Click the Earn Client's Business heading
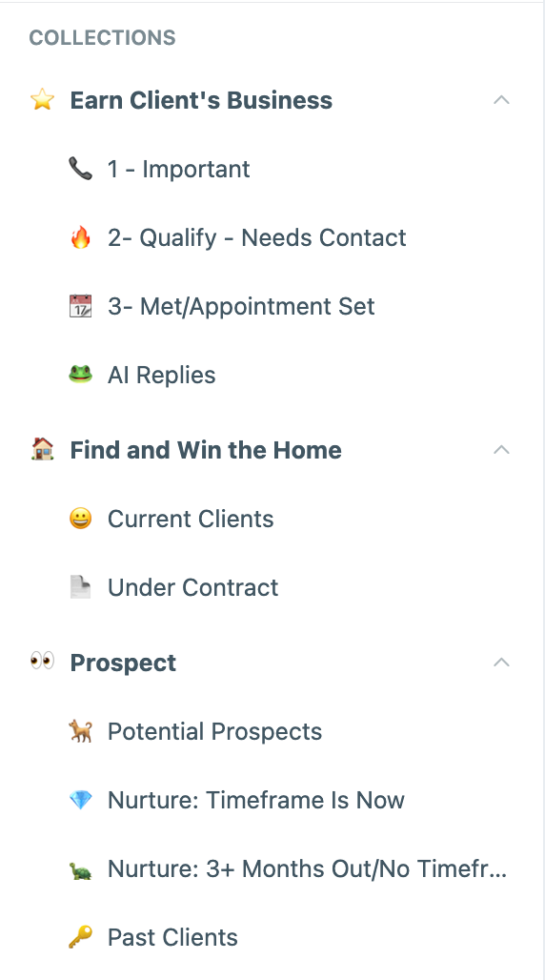The width and height of the screenshot is (545, 980). tap(201, 100)
